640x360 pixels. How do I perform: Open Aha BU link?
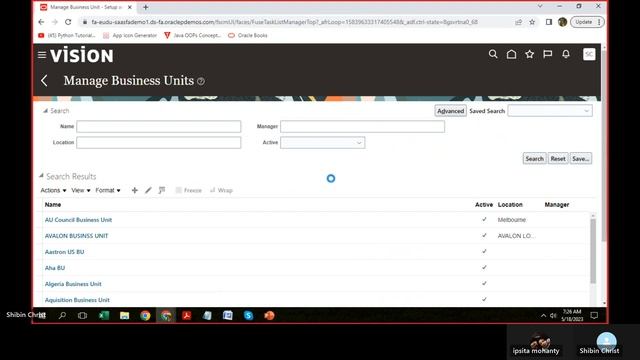click(x=55, y=268)
